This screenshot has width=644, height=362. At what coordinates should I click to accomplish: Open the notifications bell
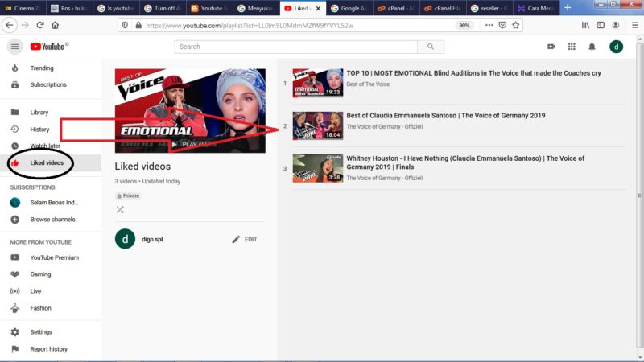tap(592, 47)
